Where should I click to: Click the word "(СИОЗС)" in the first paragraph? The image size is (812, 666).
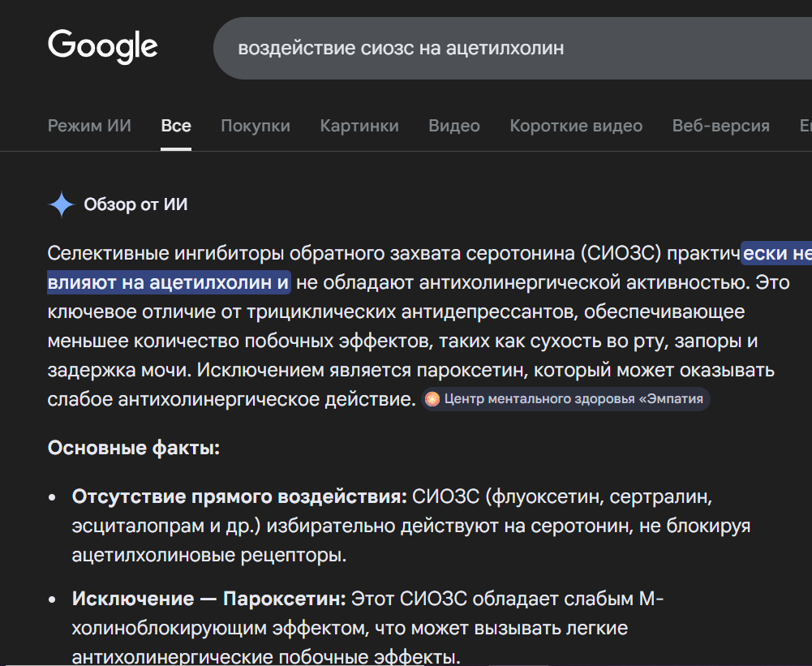(x=621, y=253)
